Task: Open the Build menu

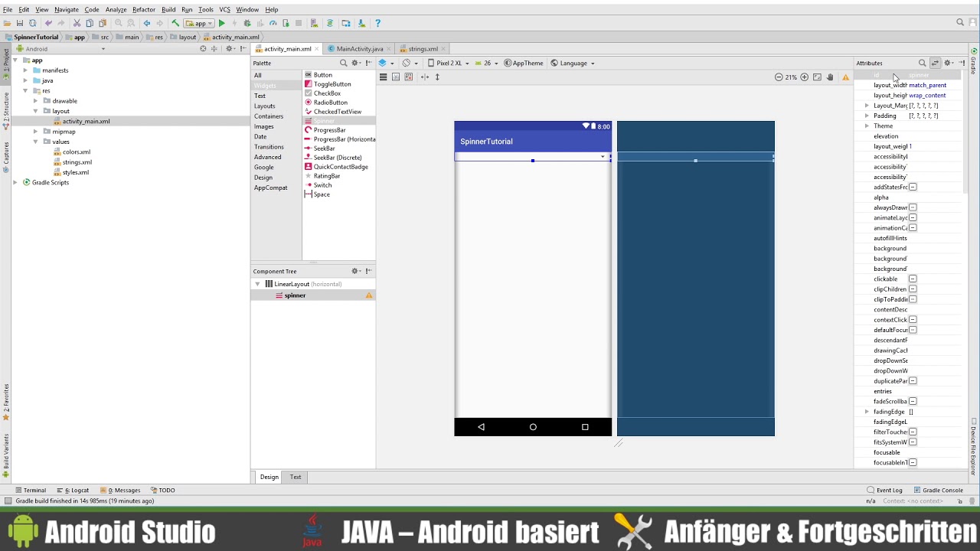Action: coord(168,9)
